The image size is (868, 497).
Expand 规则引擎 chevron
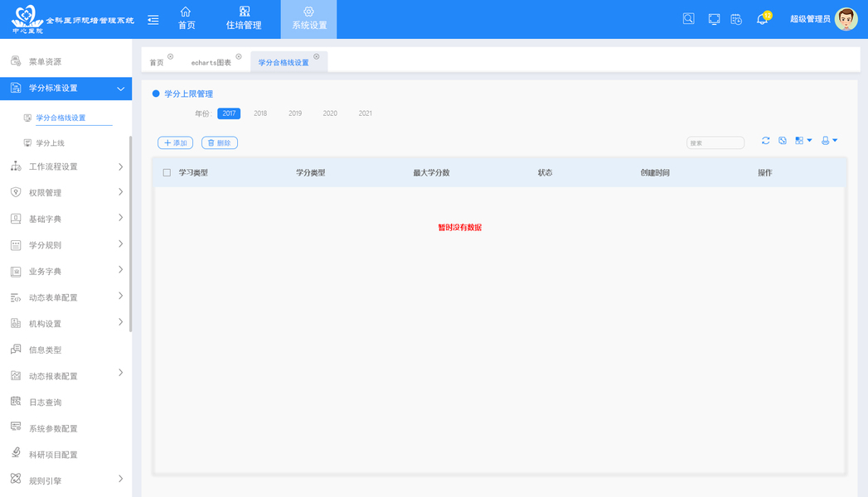pyautogui.click(x=121, y=479)
